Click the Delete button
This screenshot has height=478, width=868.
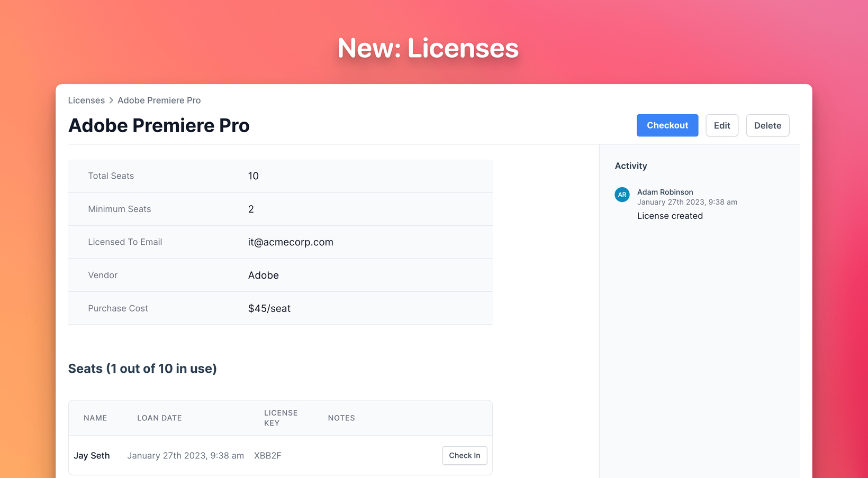pos(767,125)
